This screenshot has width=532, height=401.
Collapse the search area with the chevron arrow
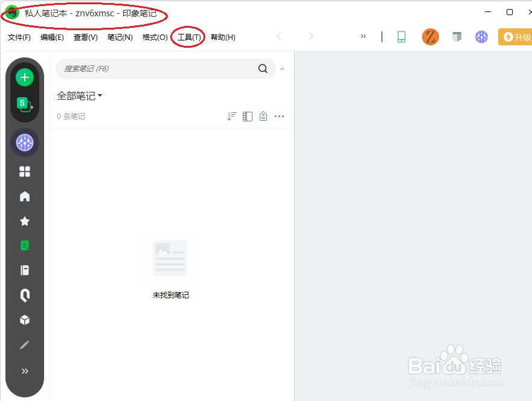click(x=282, y=68)
